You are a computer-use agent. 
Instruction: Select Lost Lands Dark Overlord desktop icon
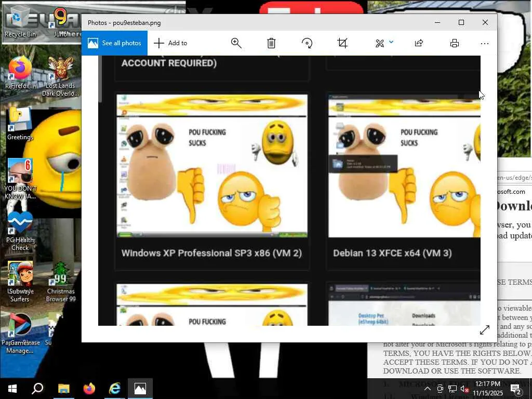tap(60, 77)
